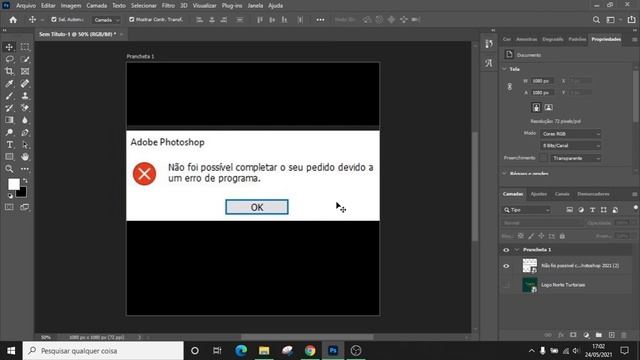Toggle the Sel. Autom. checkbox
The width and height of the screenshot is (640, 360).
click(54, 19)
